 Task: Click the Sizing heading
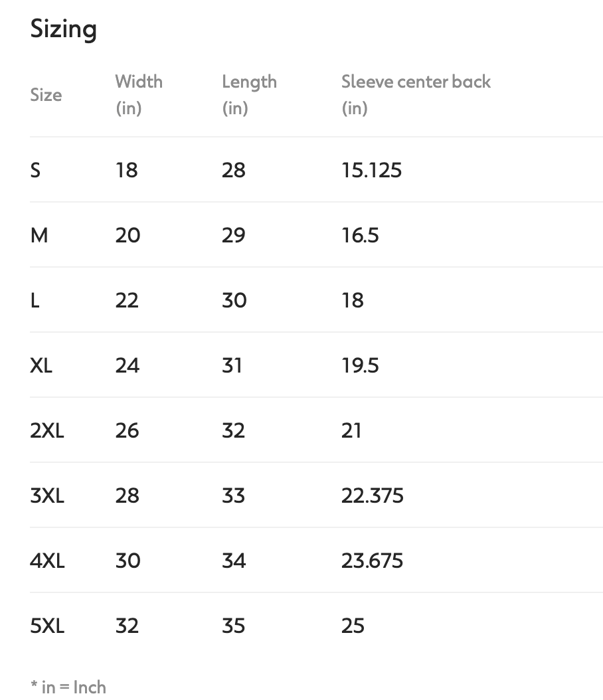tap(63, 29)
